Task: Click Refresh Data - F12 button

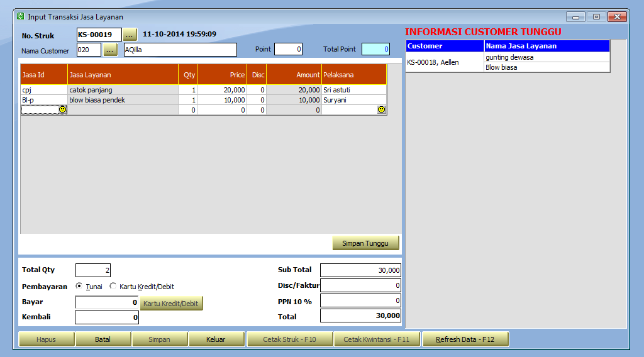Action: click(465, 339)
